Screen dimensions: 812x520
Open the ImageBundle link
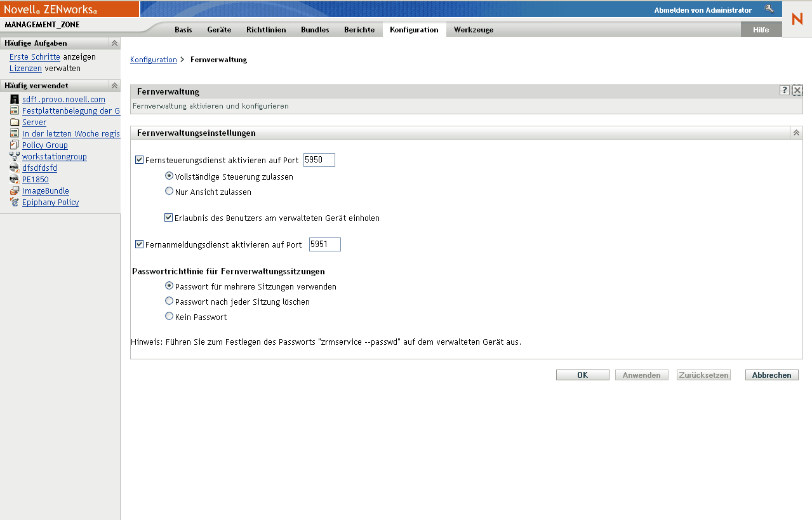tap(46, 191)
